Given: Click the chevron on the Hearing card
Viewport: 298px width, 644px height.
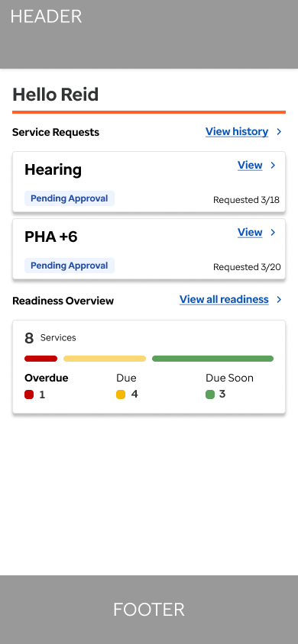Looking at the screenshot, I should (273, 165).
